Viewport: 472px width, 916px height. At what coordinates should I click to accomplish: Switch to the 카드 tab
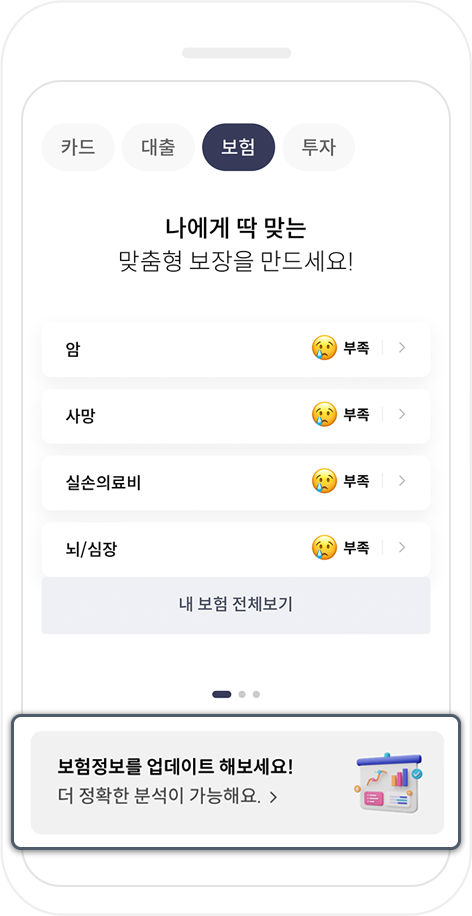78,147
